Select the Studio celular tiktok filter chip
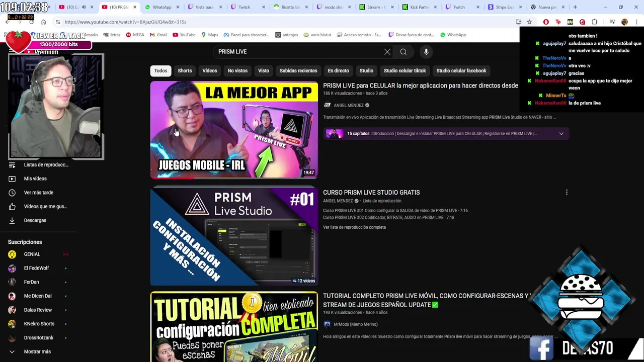 pyautogui.click(x=405, y=71)
